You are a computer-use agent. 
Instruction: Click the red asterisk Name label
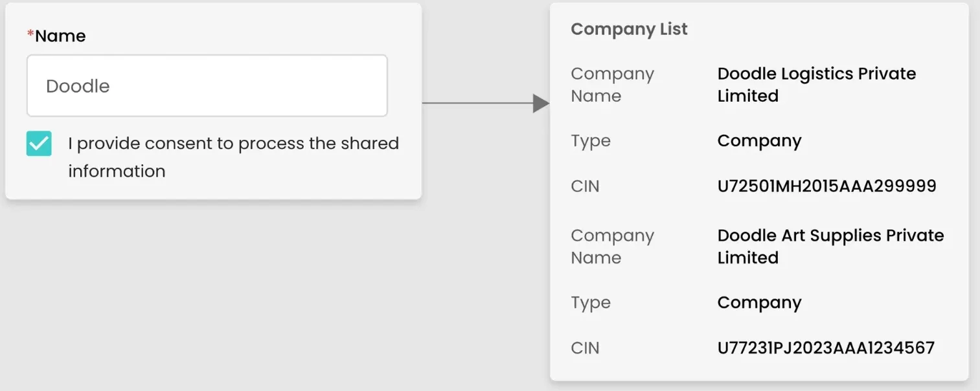(x=56, y=36)
